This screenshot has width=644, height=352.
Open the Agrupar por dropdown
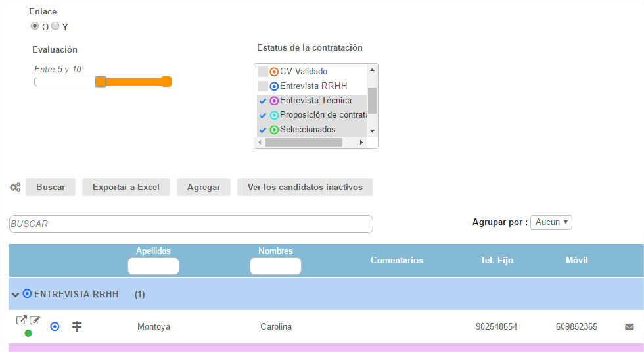pos(551,222)
